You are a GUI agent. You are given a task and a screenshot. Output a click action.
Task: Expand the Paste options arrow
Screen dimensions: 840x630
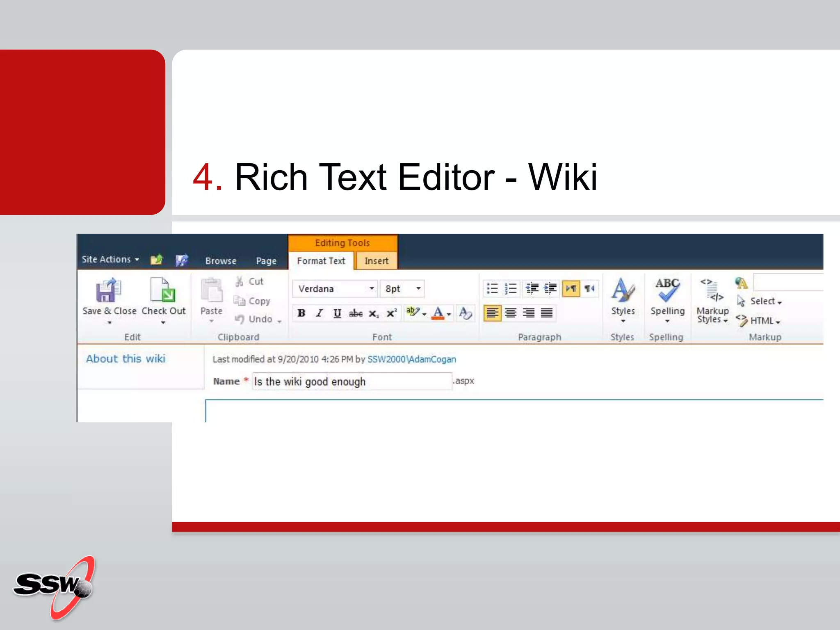[211, 321]
